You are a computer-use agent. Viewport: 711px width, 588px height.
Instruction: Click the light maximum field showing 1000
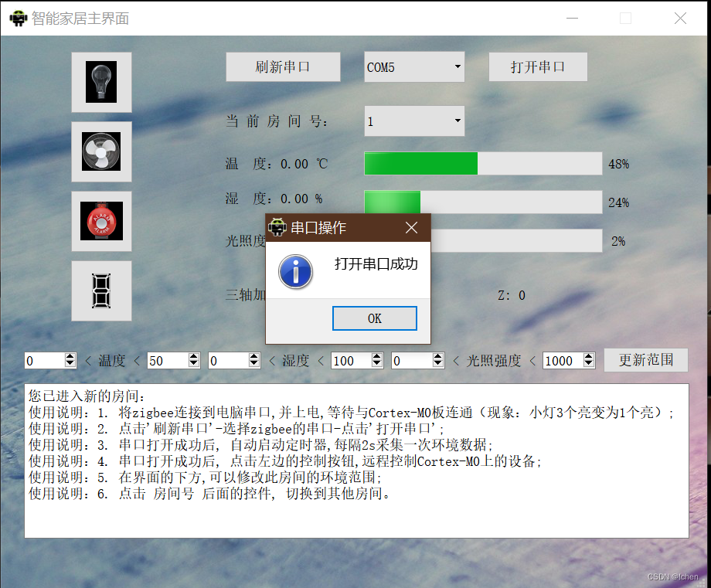point(563,360)
